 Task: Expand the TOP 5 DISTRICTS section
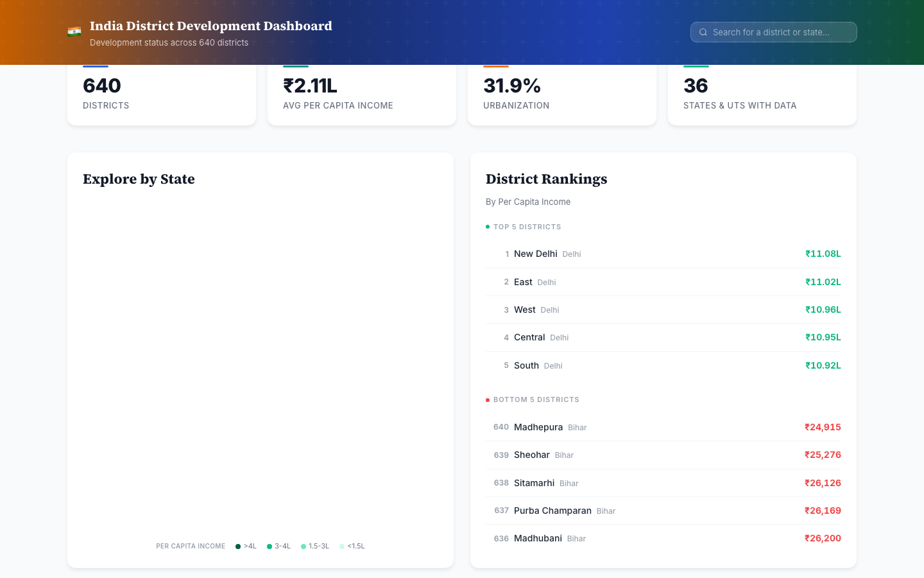coord(527,227)
